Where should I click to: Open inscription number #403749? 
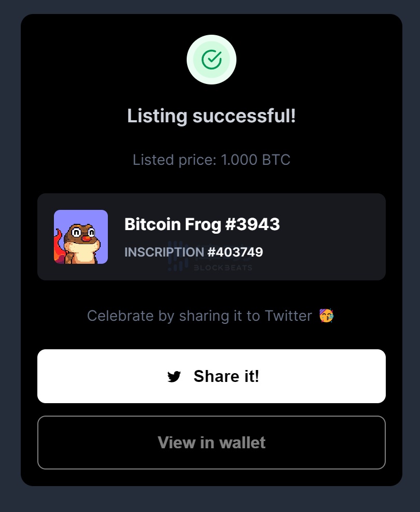pyautogui.click(x=235, y=252)
